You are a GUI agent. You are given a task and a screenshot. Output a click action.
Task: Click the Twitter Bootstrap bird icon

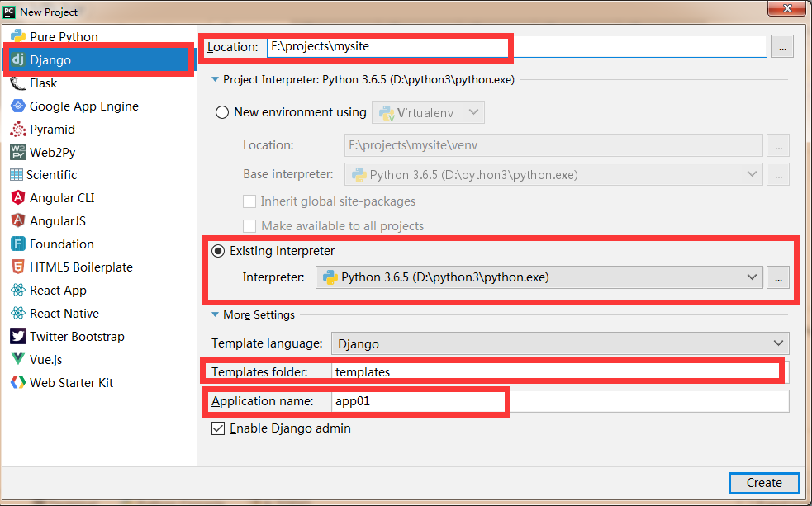click(x=18, y=336)
